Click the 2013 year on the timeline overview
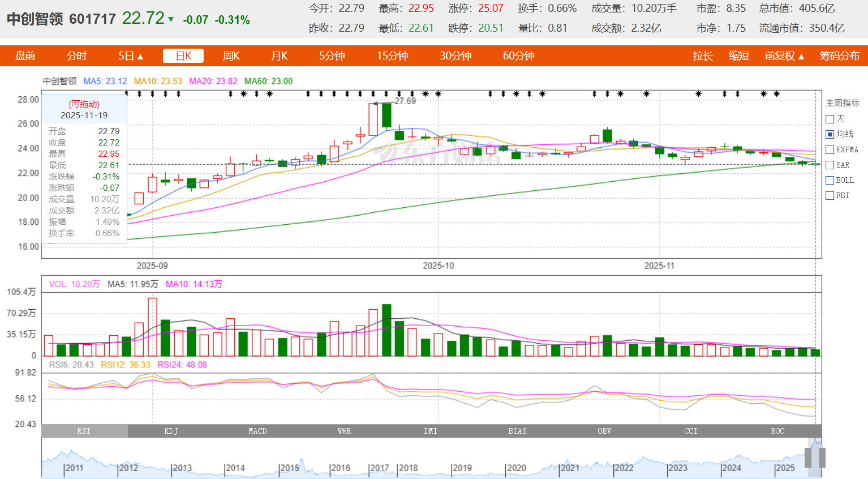 click(182, 468)
